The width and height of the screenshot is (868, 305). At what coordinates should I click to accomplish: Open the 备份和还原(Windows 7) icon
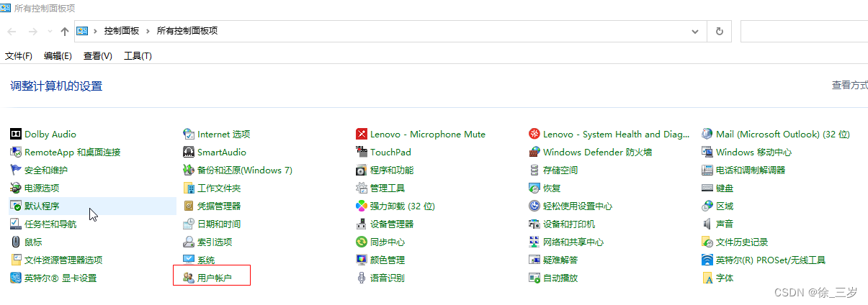(x=189, y=170)
